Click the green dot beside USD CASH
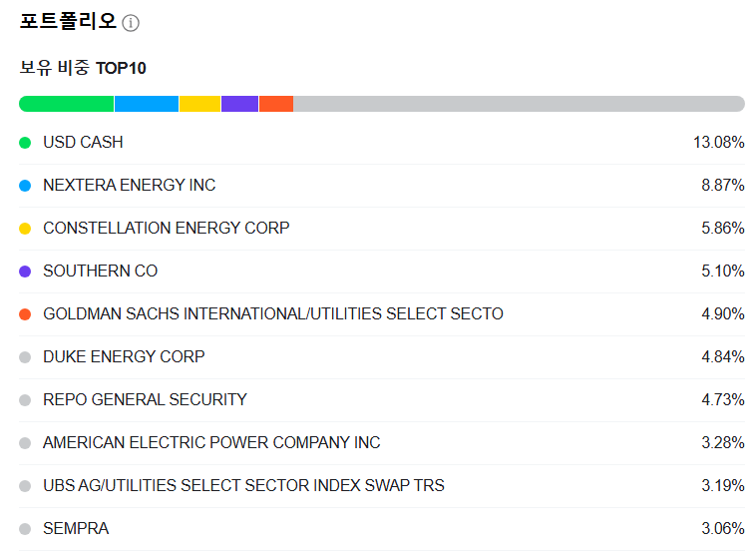Viewport: 756px width, 554px height. pos(25,143)
